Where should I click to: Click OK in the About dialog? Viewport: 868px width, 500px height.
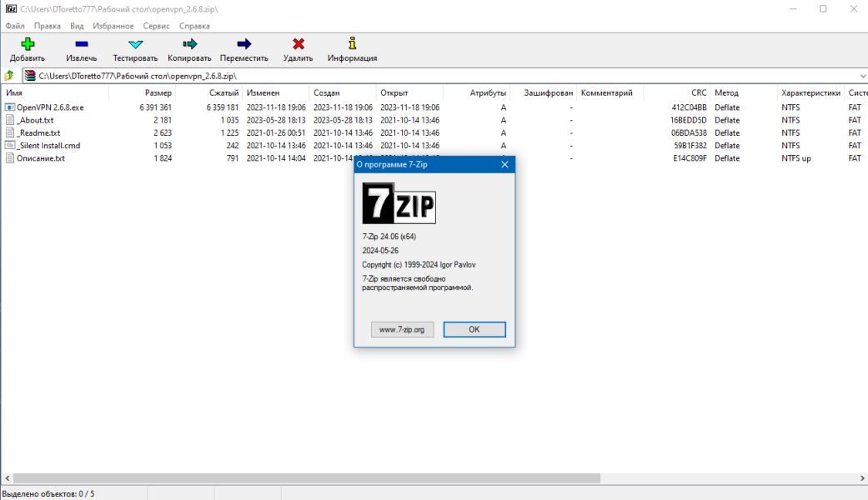coord(474,330)
